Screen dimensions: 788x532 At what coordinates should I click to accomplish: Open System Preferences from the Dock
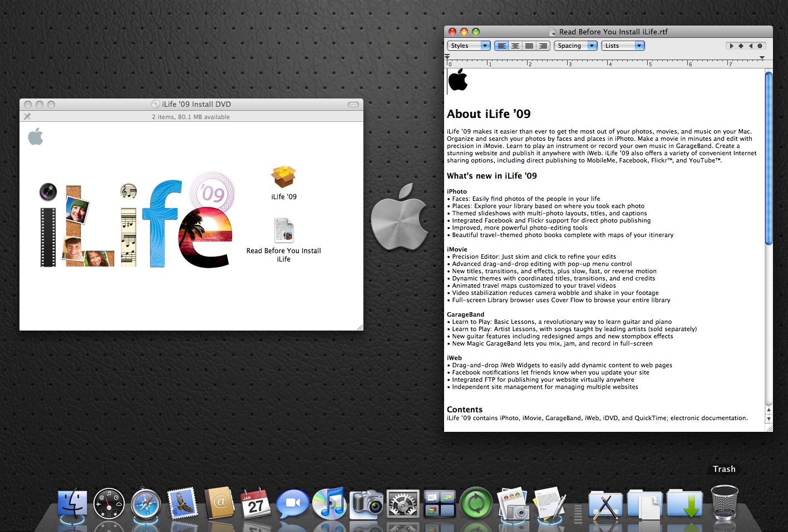(x=403, y=504)
